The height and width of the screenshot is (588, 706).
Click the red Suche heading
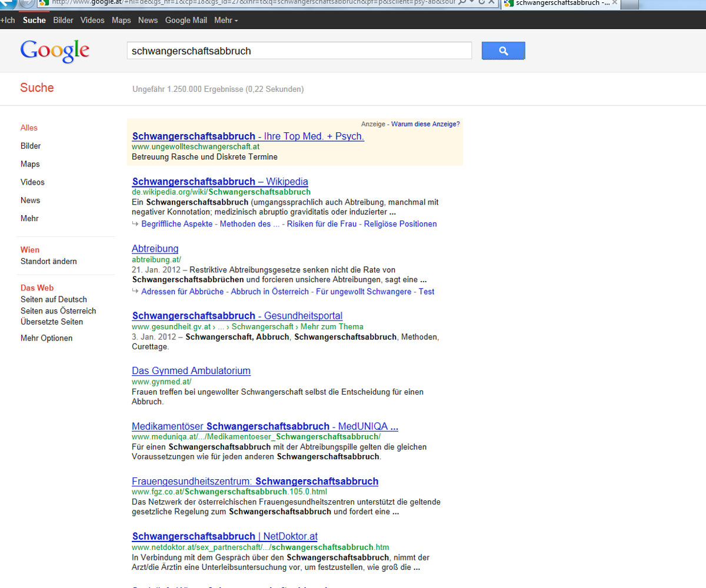(x=37, y=88)
